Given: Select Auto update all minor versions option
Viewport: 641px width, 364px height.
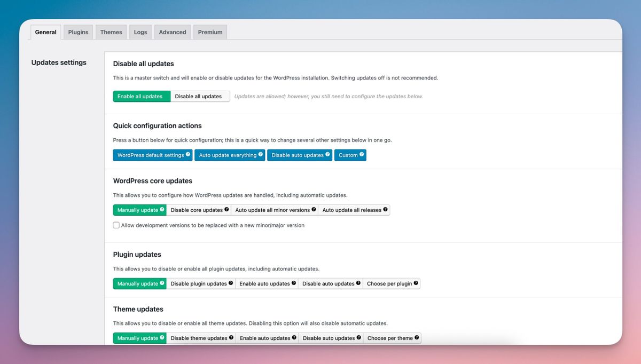Looking at the screenshot, I should (x=272, y=210).
